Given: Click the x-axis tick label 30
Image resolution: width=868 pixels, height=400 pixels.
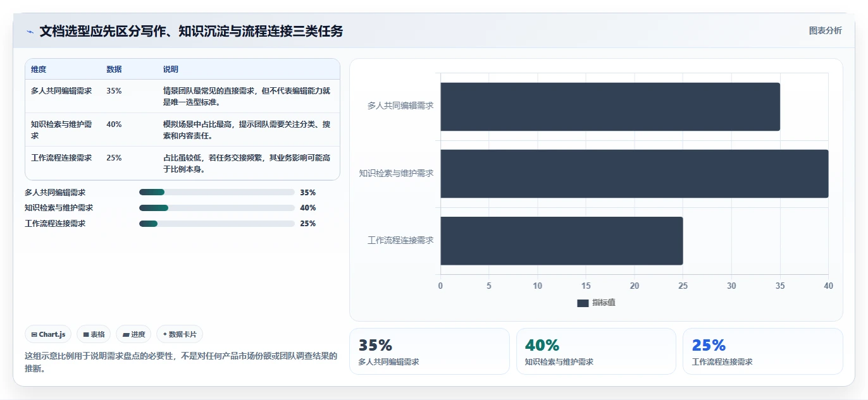Looking at the screenshot, I should (731, 286).
